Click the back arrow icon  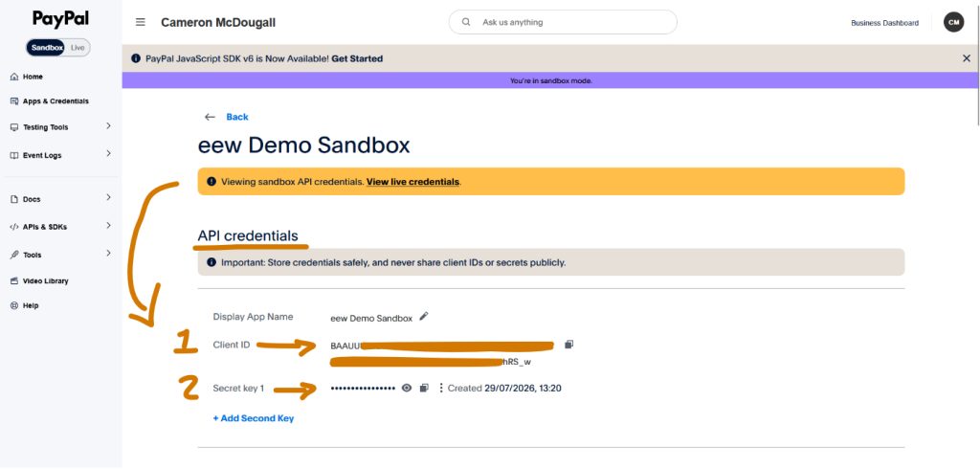[x=210, y=117]
